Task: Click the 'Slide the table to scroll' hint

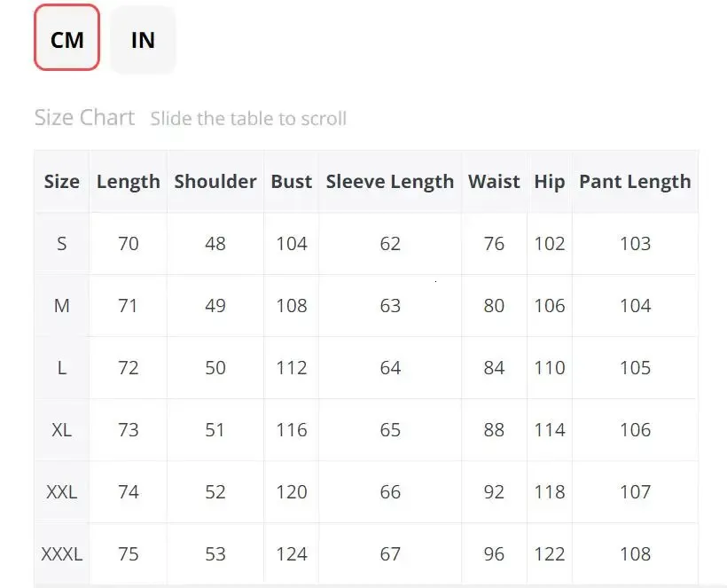Action: [248, 119]
